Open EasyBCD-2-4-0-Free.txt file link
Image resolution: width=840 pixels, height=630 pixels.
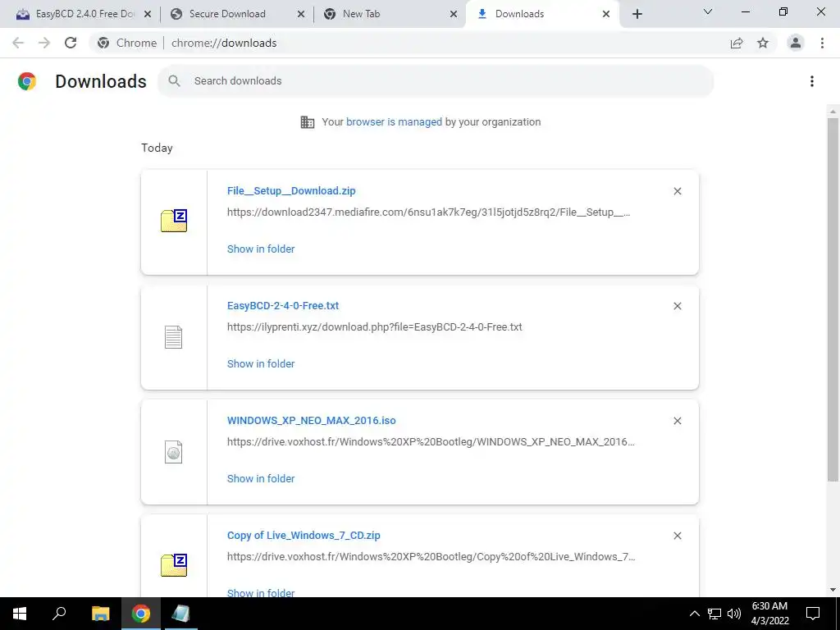coord(283,305)
